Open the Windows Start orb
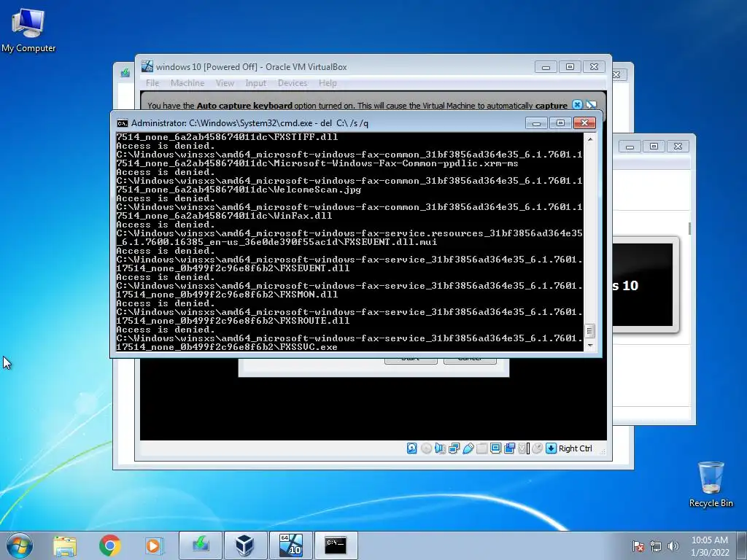This screenshot has width=747, height=560. (x=20, y=545)
